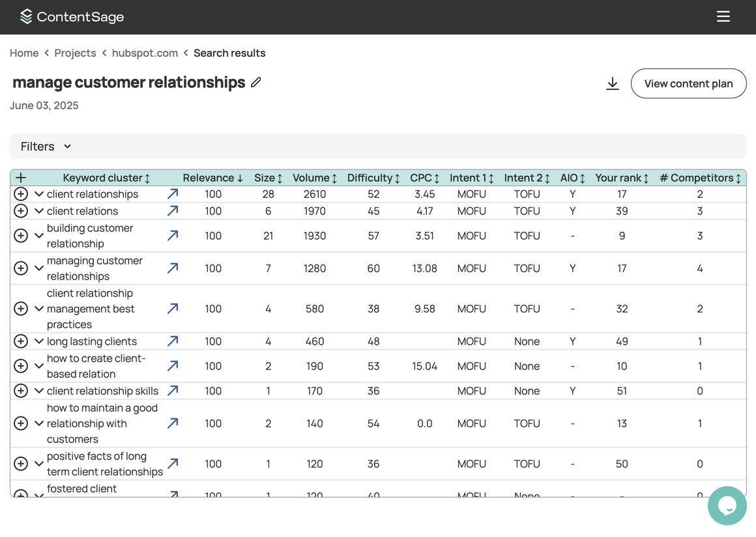756x537 pixels.
Task: Sort table by Volume column
Action: 315,178
